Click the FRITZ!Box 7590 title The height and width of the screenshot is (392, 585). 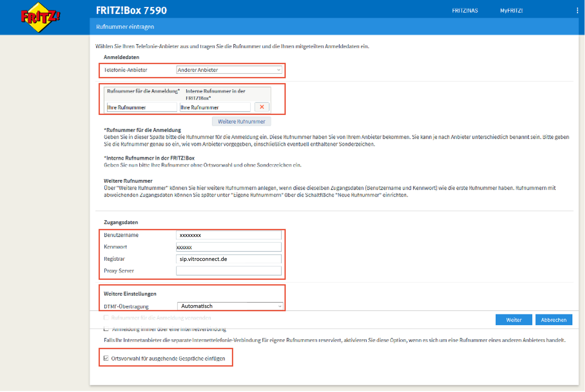click(131, 10)
